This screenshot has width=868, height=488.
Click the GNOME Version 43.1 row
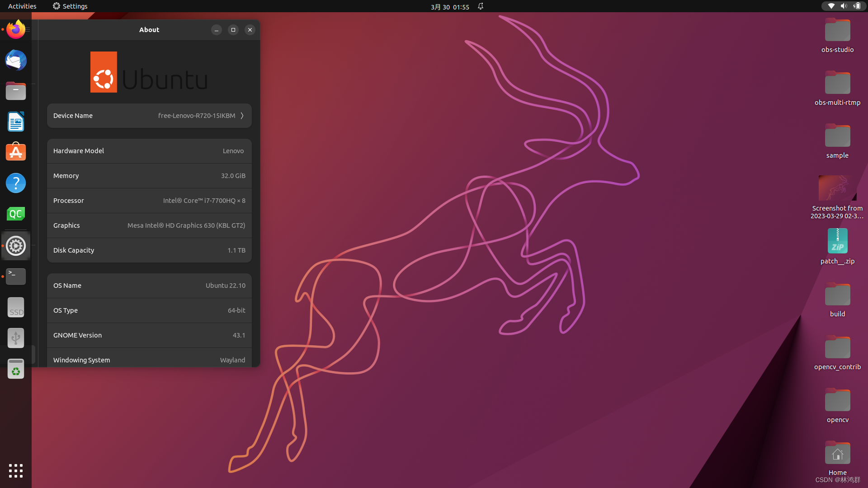tap(149, 335)
